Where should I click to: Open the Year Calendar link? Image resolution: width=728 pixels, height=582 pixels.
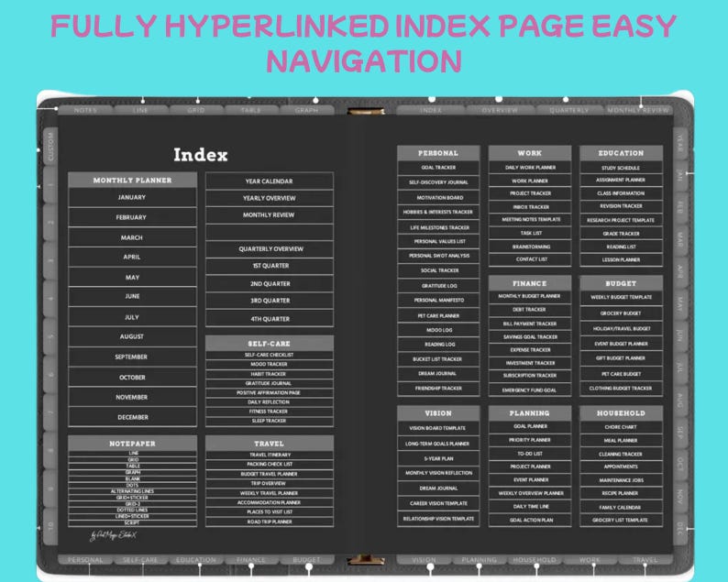point(270,181)
